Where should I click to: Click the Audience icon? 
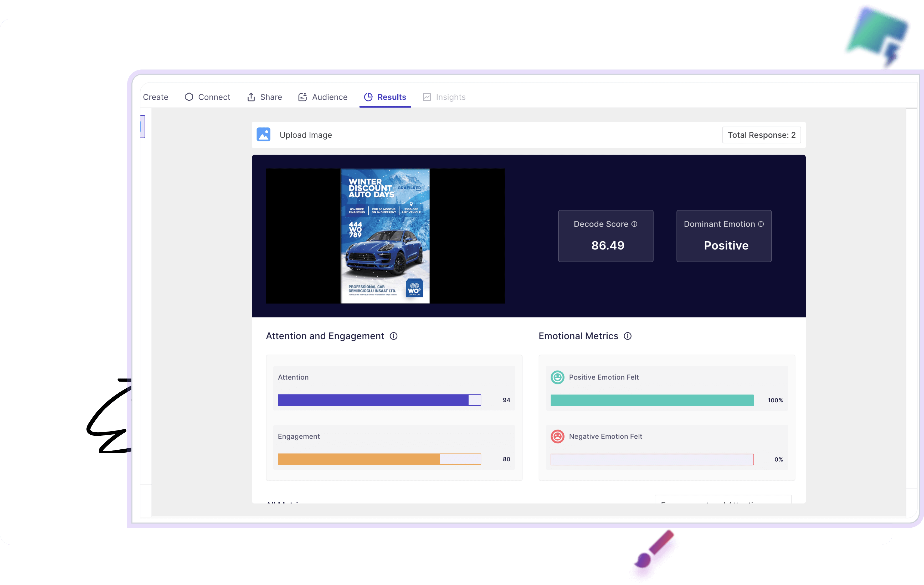click(x=302, y=97)
